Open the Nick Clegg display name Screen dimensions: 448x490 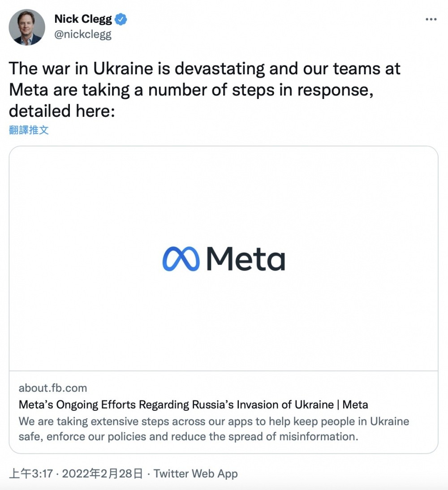pos(84,19)
